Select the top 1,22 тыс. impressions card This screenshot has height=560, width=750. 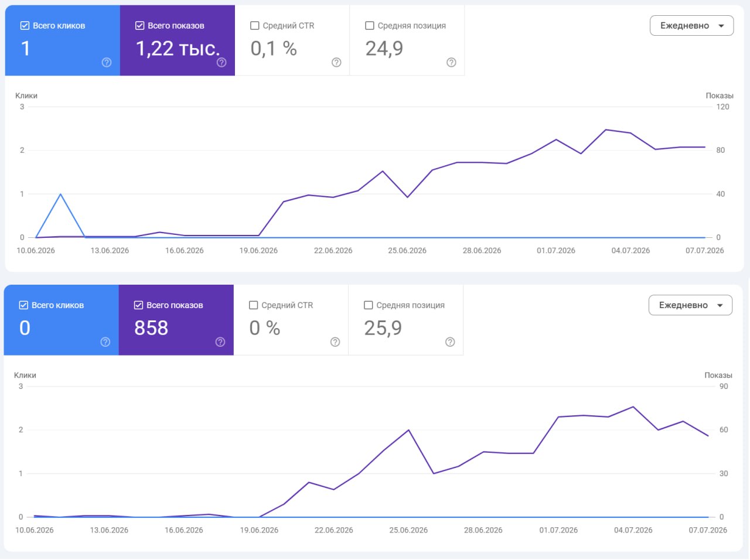pyautogui.click(x=178, y=40)
